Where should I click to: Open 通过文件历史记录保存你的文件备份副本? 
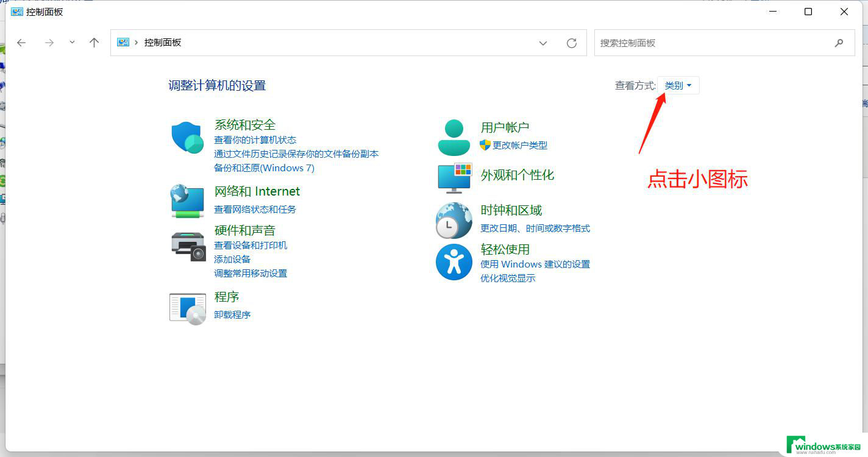tap(296, 154)
